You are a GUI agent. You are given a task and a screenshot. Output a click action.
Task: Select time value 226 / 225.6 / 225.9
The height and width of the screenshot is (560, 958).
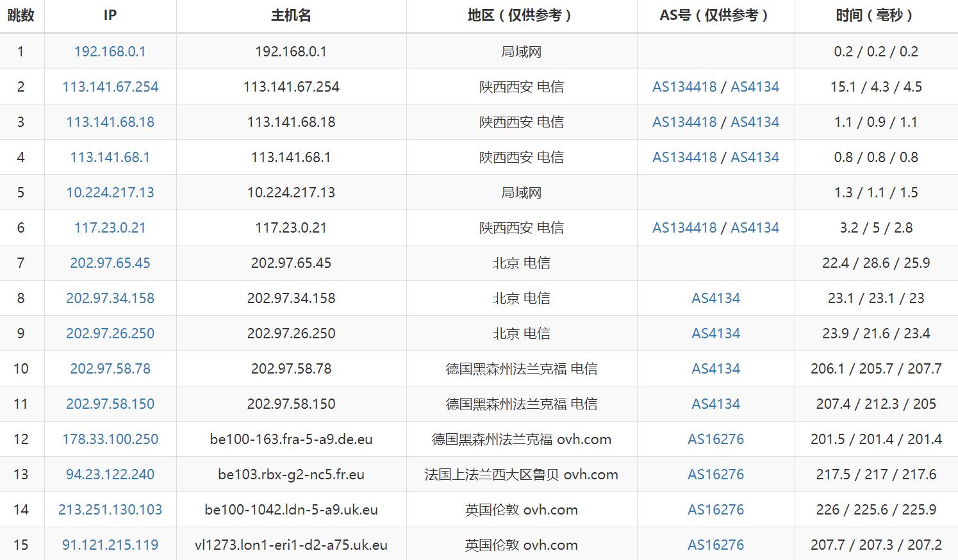coord(876,509)
